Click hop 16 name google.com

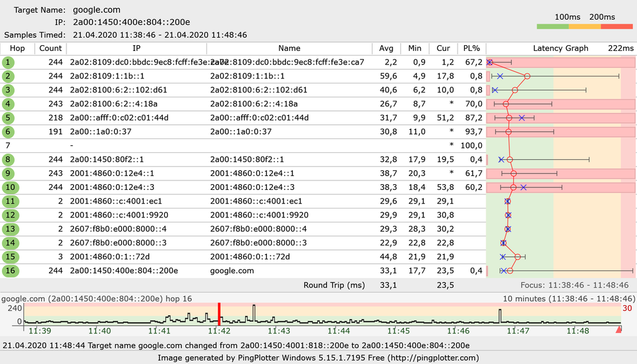pyautogui.click(x=232, y=271)
